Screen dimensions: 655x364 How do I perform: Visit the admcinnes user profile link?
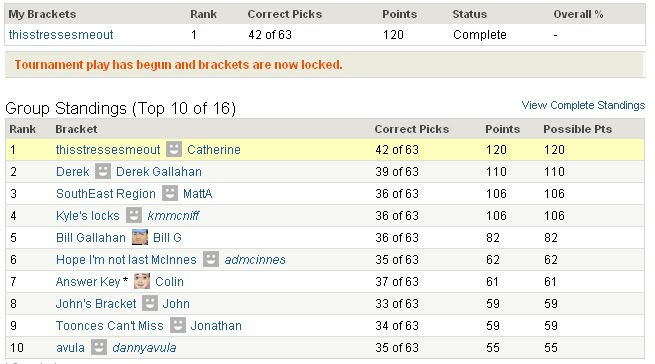255,260
